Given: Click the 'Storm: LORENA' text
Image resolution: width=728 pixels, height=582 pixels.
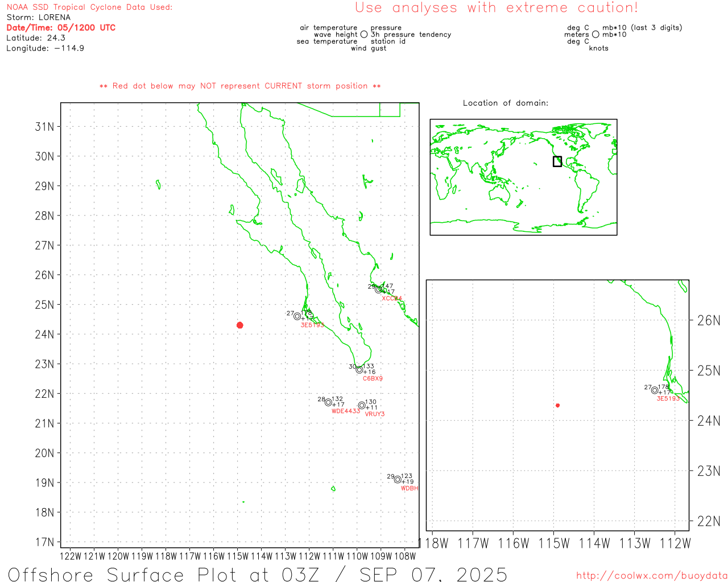Looking at the screenshot, I should (39, 18).
